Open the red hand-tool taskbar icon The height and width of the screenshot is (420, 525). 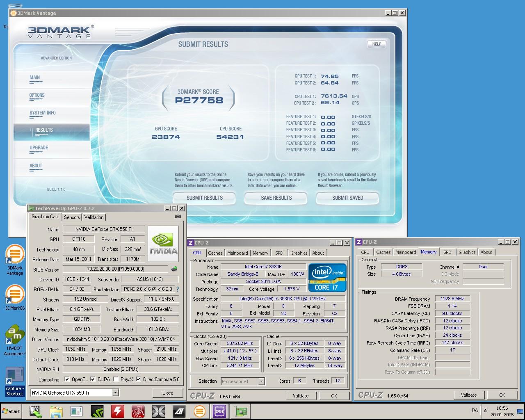(x=138, y=411)
